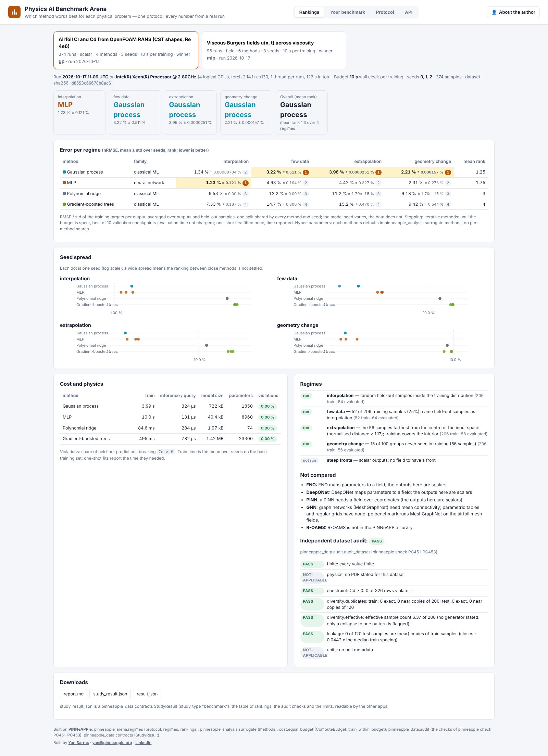Click the yan@pinneapple.org email link
548x756 pixels.
coord(112,743)
